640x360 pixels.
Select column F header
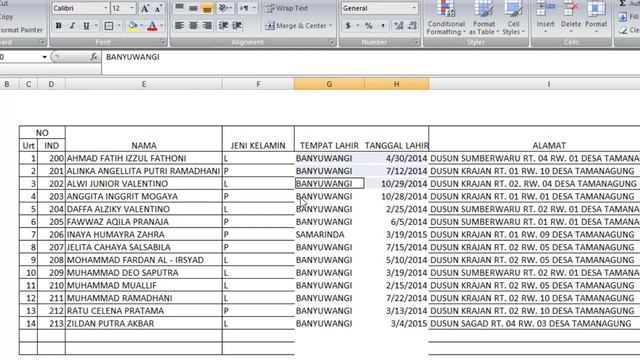point(258,84)
